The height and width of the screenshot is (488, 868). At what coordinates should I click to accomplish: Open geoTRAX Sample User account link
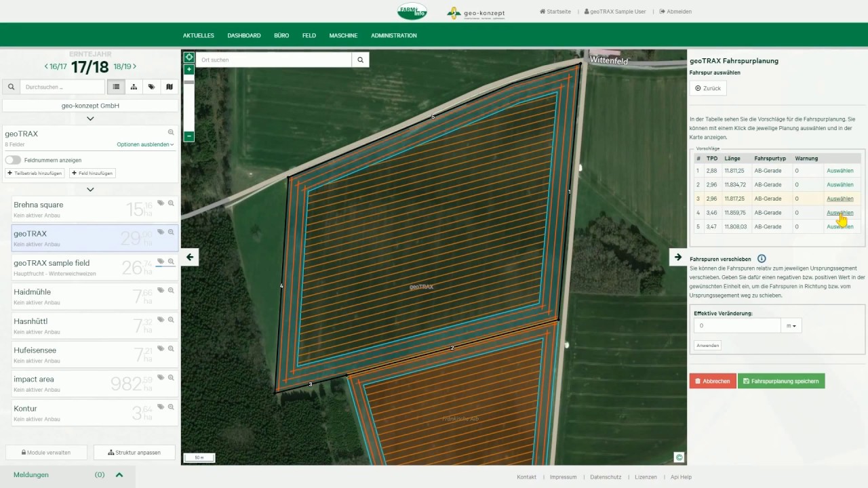click(x=615, y=12)
